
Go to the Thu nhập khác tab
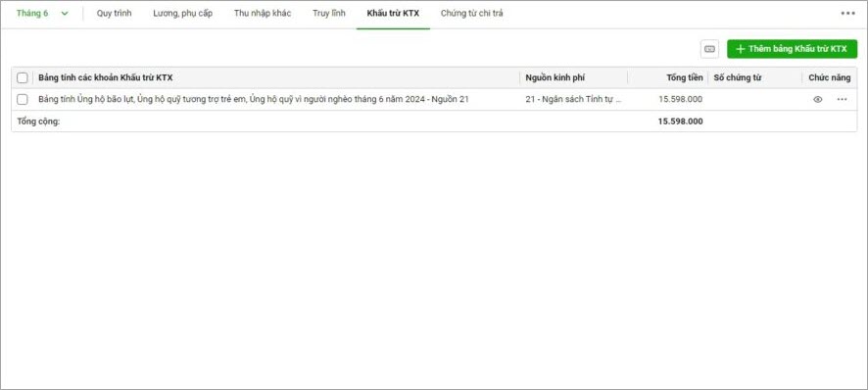tap(263, 14)
